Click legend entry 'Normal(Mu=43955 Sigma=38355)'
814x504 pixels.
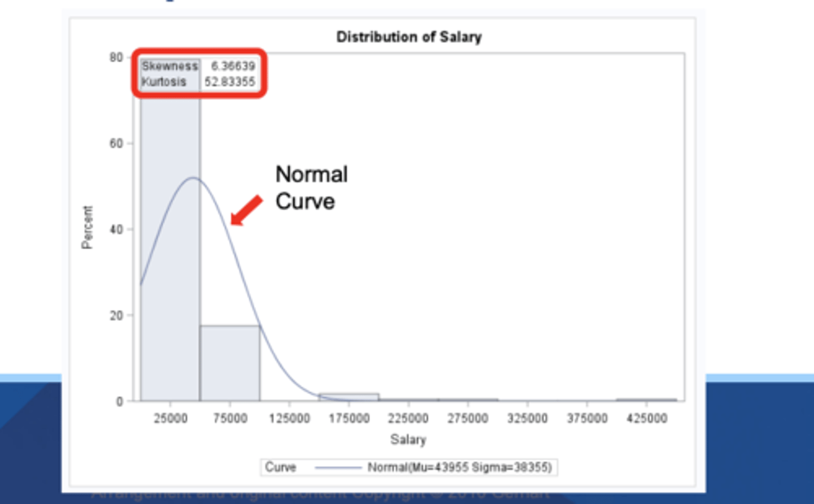(460, 467)
